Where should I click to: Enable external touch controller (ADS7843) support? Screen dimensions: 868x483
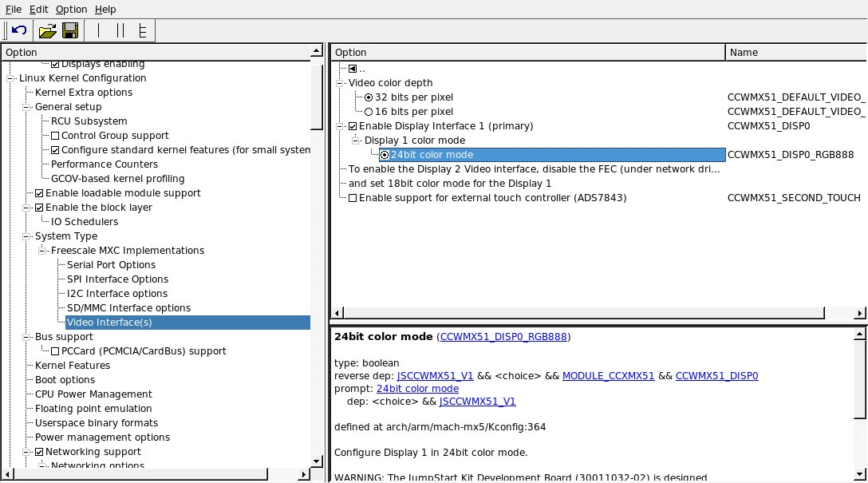[x=353, y=198]
